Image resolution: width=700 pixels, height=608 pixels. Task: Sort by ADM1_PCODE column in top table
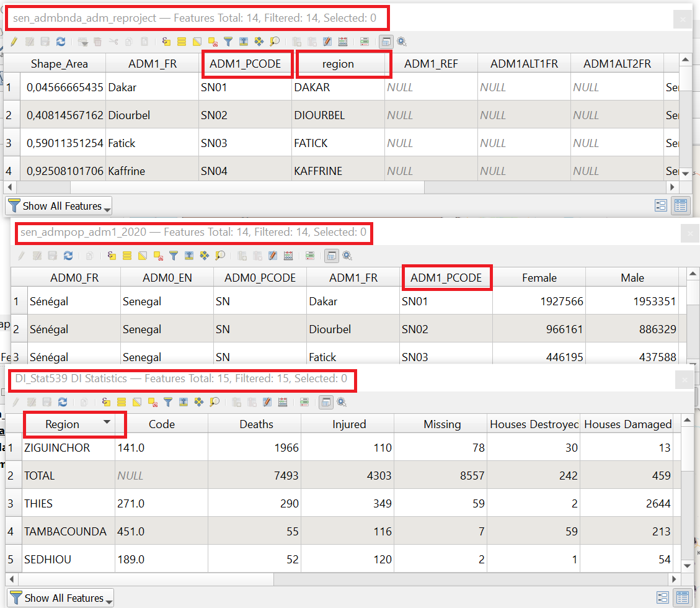coord(246,64)
